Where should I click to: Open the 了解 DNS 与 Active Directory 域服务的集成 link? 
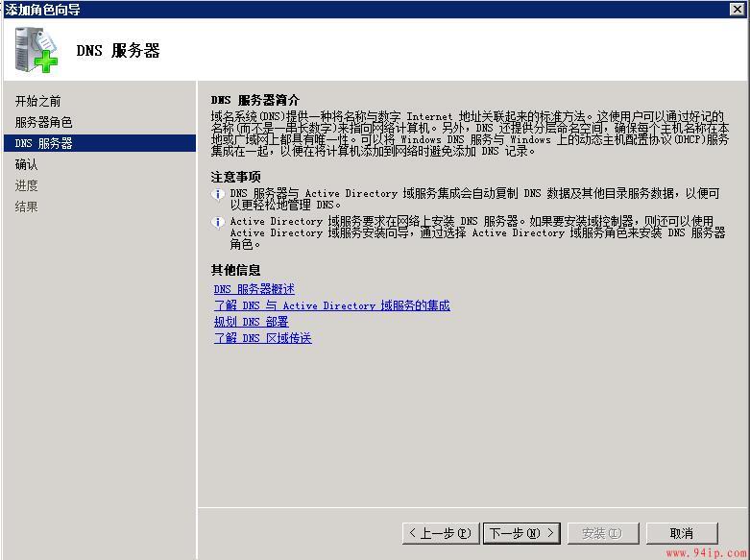coord(332,305)
